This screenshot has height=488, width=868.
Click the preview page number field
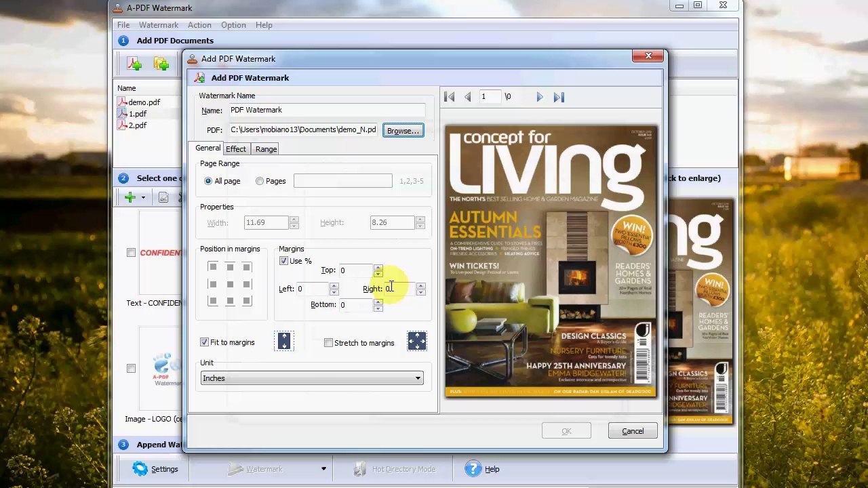tap(490, 97)
